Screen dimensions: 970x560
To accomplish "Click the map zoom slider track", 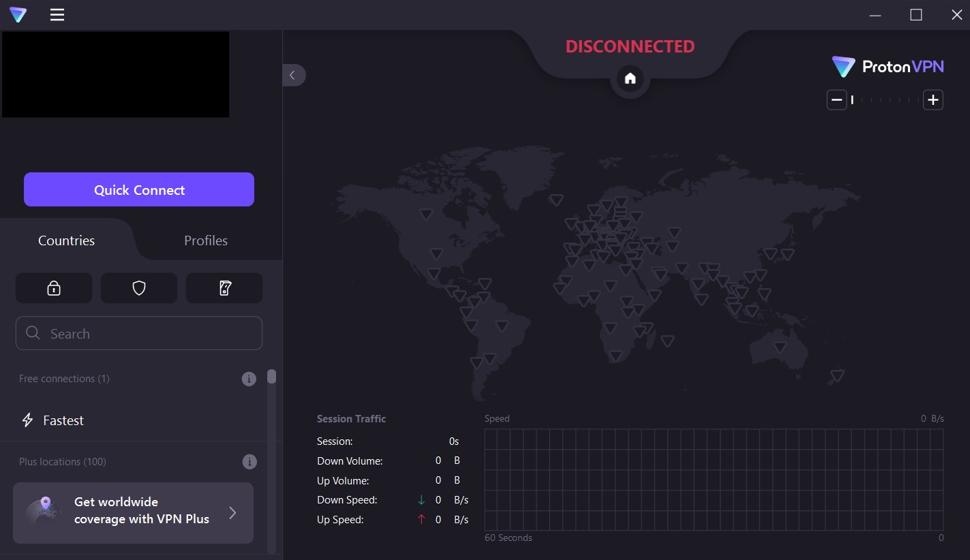I will [884, 100].
